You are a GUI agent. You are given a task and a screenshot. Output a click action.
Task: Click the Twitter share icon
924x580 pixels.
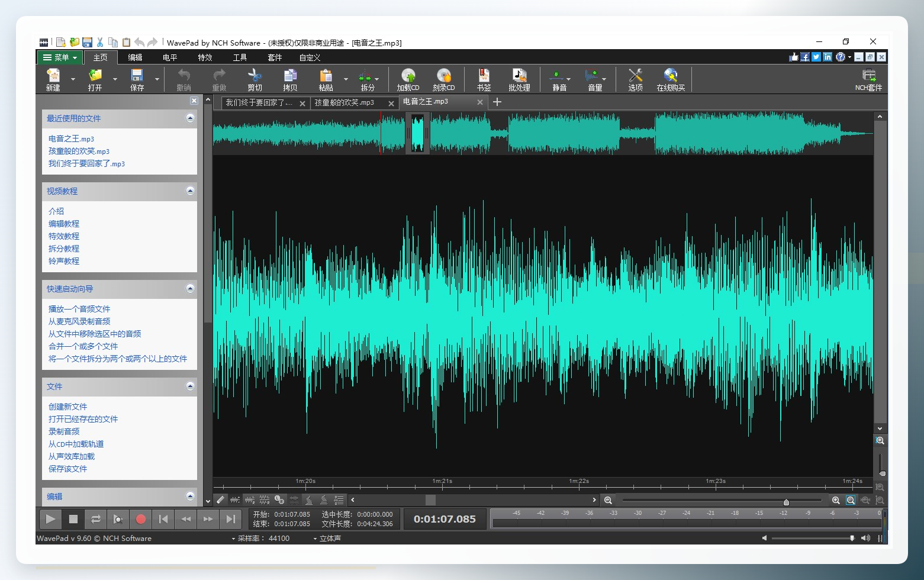[x=816, y=57]
